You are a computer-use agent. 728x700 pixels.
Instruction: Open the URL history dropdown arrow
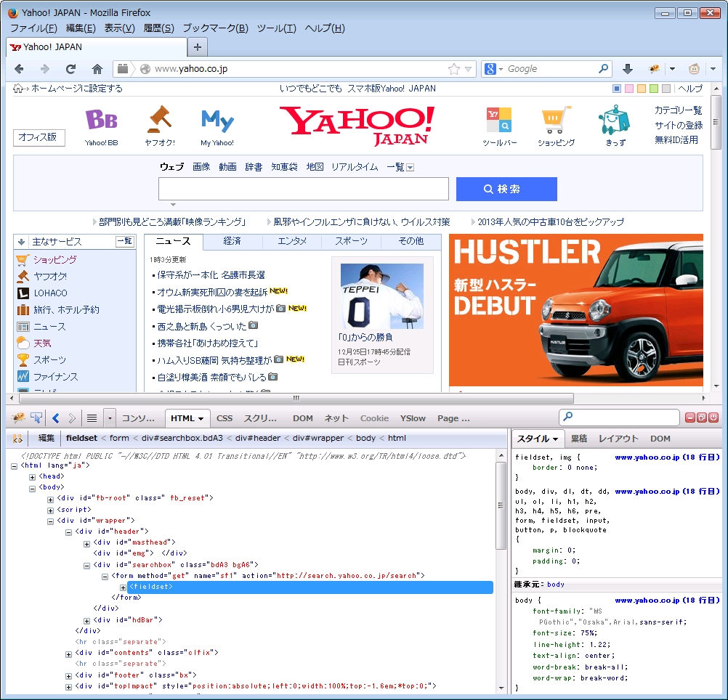coord(468,69)
